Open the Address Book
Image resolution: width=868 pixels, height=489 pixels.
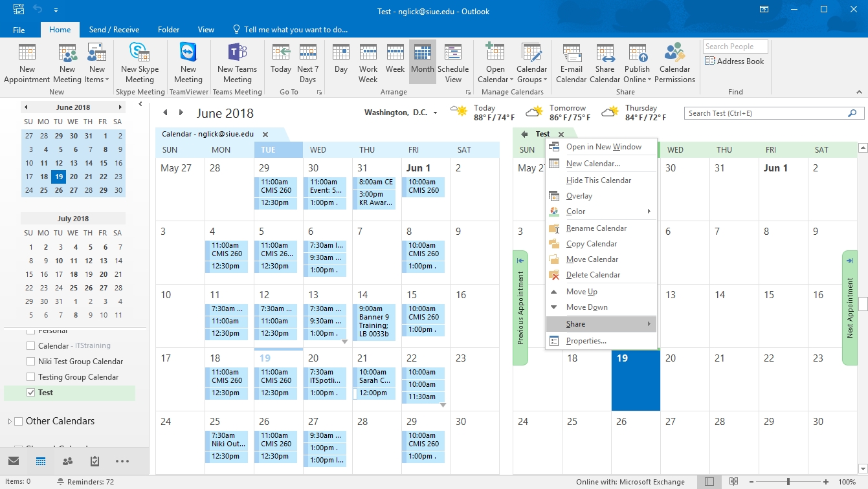click(x=734, y=61)
